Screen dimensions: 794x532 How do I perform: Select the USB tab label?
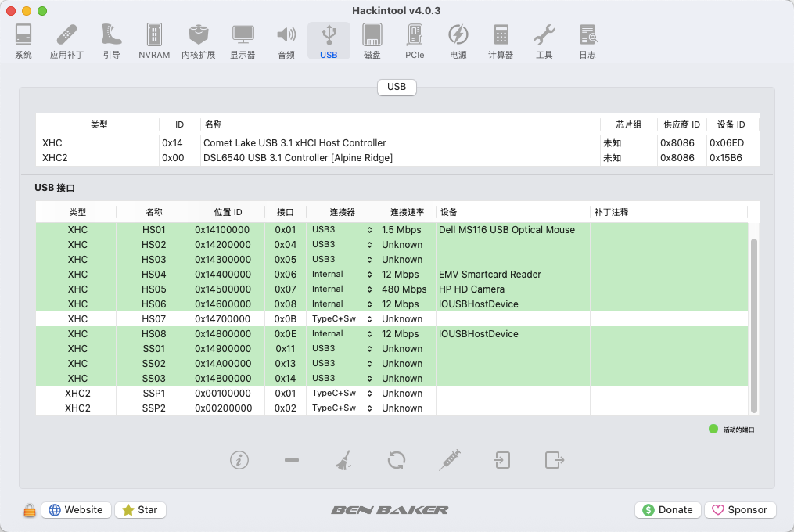[397, 87]
